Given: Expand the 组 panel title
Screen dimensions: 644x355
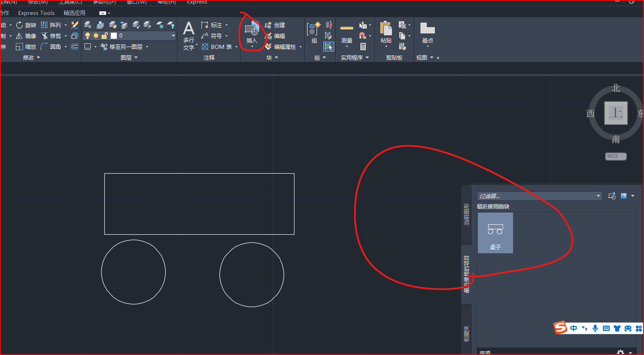Looking at the screenshot, I should (320, 57).
